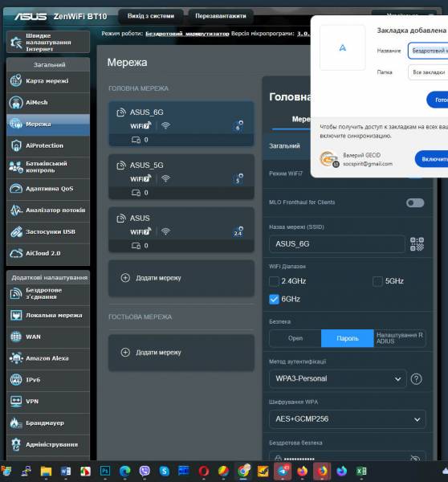Open Локальна мережа settings
Image resolution: width=448 pixels, height=482 pixels.
[48, 316]
